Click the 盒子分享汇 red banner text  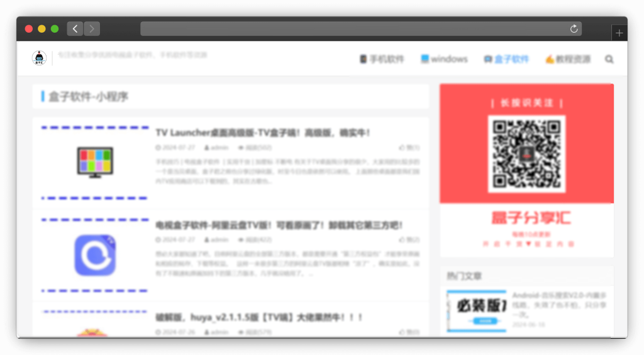[x=531, y=218]
